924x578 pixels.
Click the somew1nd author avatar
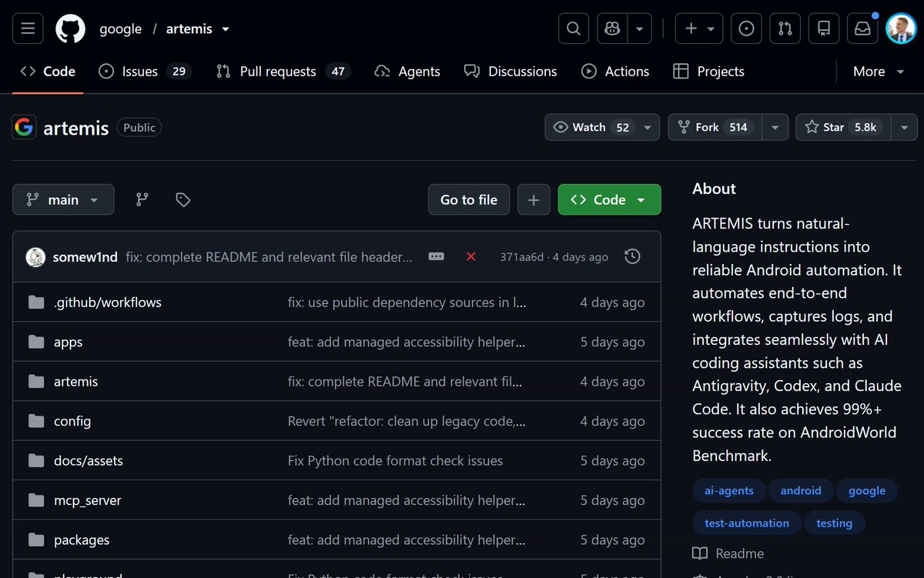pyautogui.click(x=35, y=257)
